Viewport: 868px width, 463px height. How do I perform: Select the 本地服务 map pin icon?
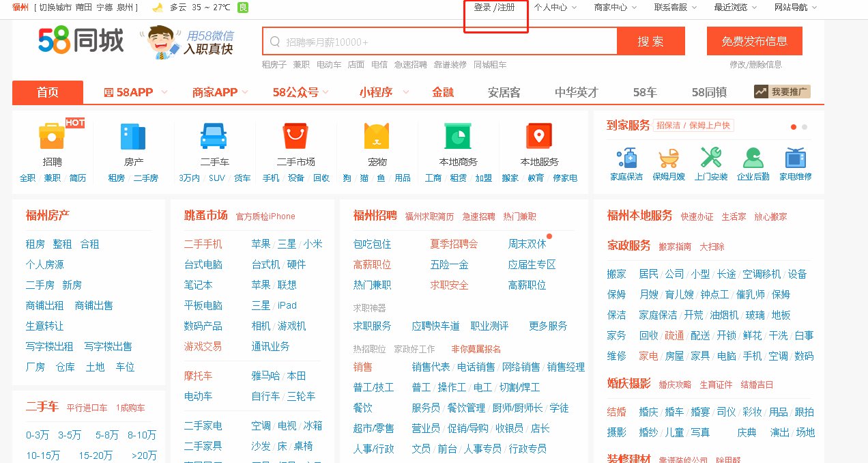point(539,136)
